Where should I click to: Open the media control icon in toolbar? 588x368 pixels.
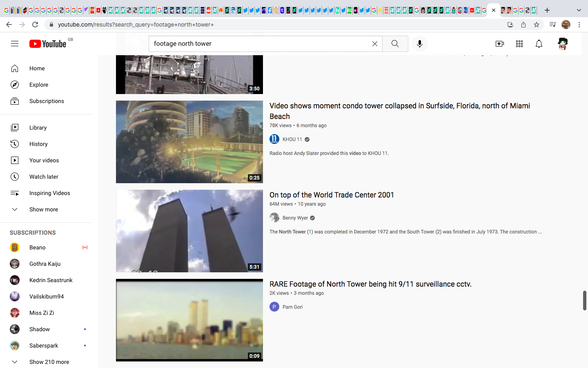click(x=552, y=25)
